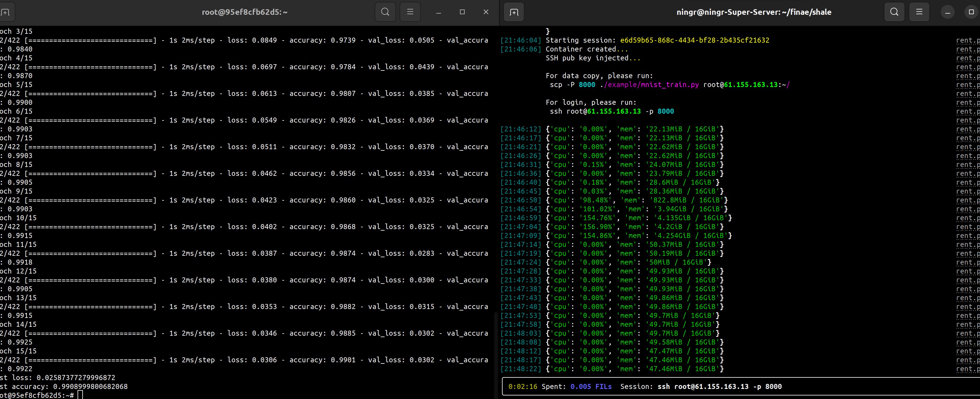This screenshot has height=399, width=980.
Task: Click session ID e6d59b65-868c-4434-bf28-2b435cf21632
Action: [x=694, y=40]
